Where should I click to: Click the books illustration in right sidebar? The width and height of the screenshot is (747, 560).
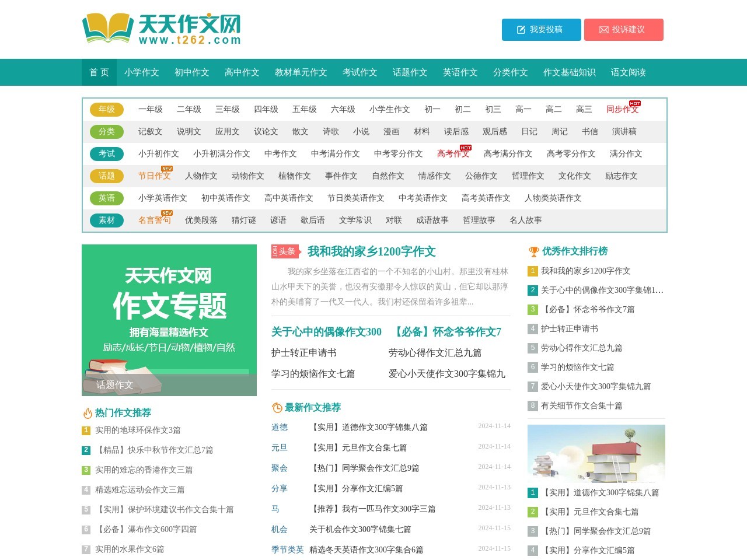point(596,454)
